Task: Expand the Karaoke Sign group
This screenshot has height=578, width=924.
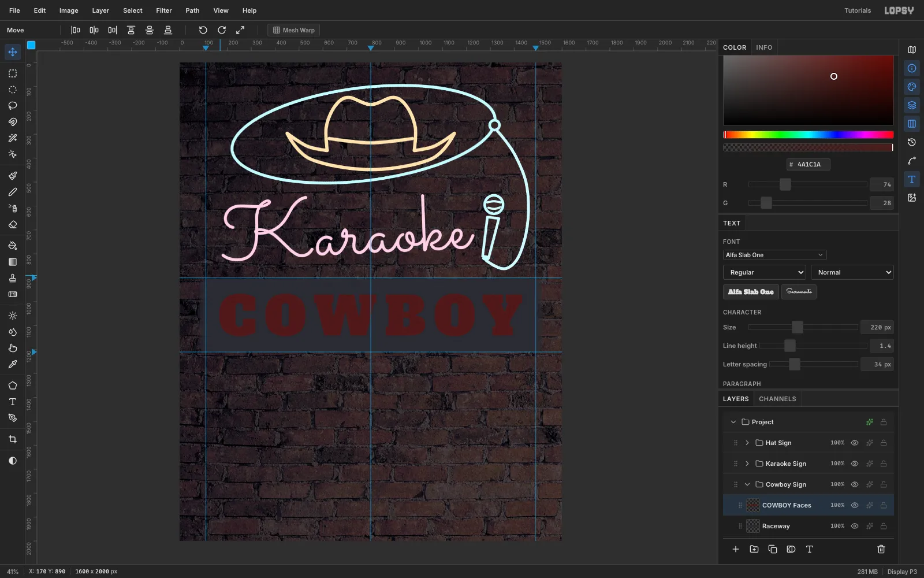Action: pos(747,464)
